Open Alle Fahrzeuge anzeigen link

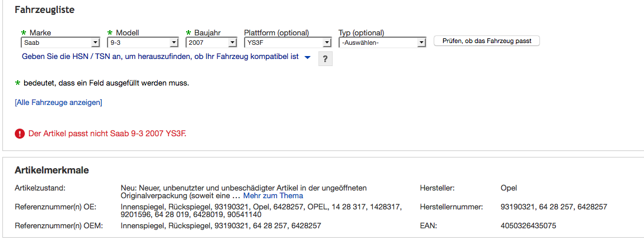[58, 103]
